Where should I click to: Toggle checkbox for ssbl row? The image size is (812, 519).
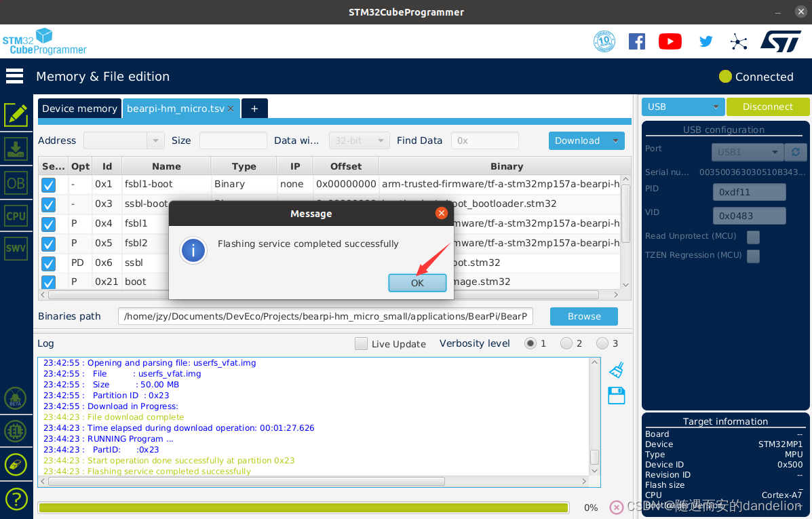click(x=49, y=264)
